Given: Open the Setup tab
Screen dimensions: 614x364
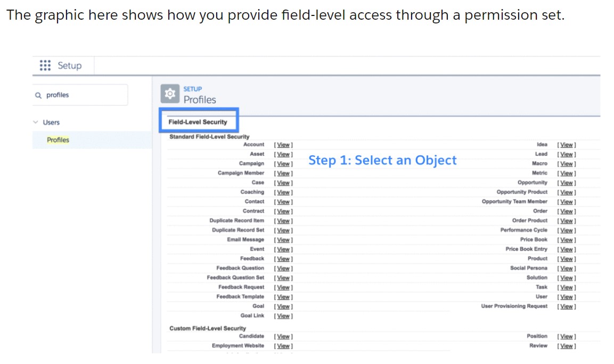Looking at the screenshot, I should coord(69,65).
